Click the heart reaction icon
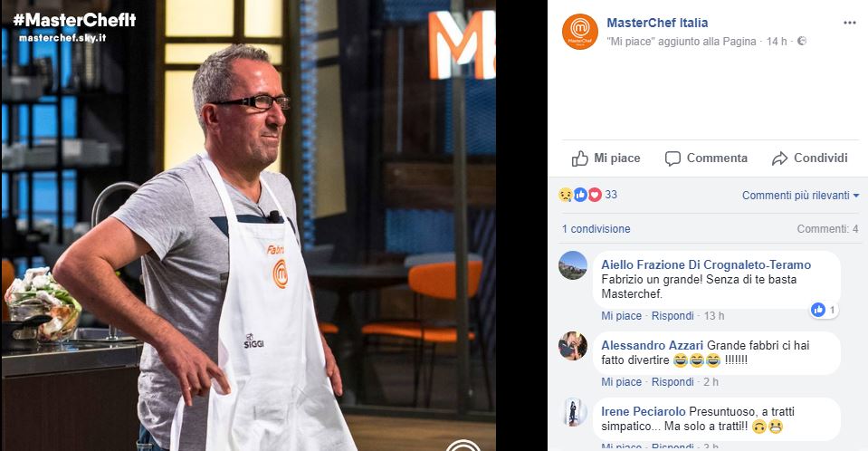This screenshot has height=451, width=868. click(595, 195)
